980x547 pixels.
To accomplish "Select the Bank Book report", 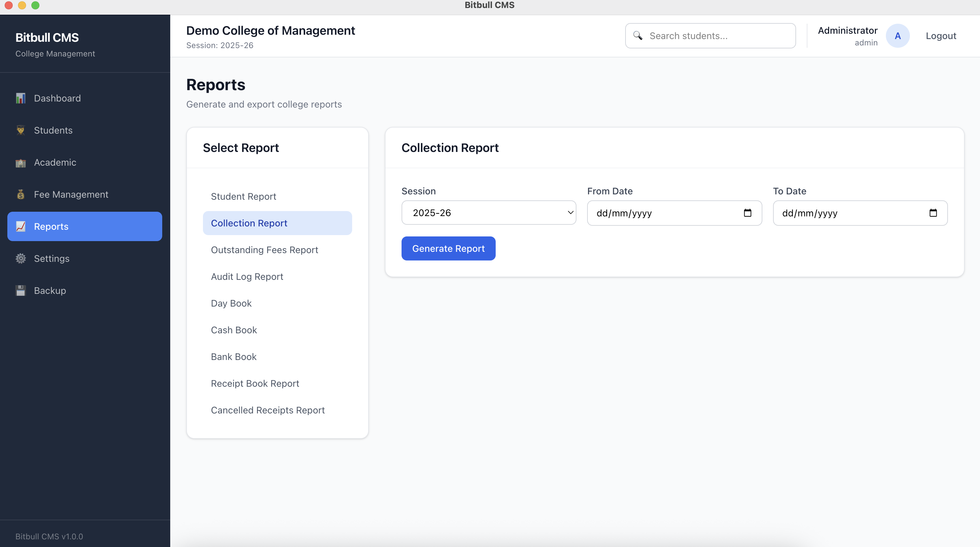I will coord(277,357).
